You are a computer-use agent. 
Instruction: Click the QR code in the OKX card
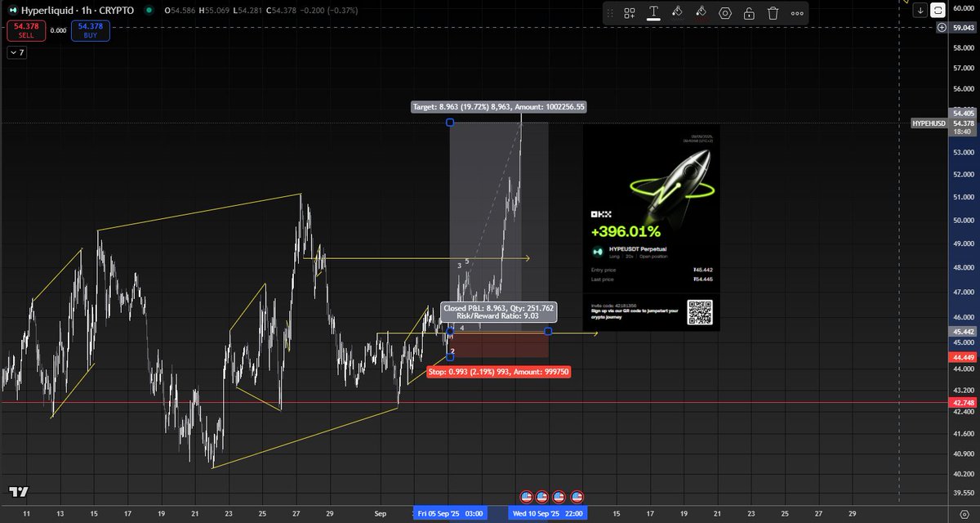tap(701, 312)
